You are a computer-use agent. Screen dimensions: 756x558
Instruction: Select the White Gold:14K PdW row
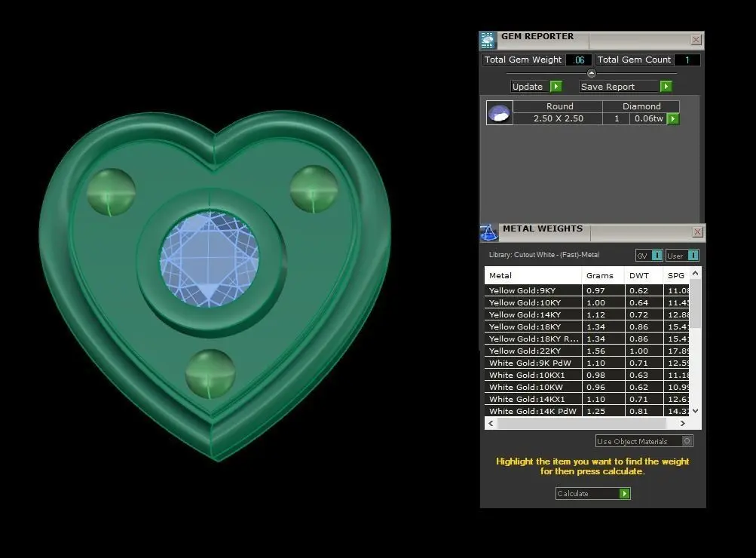tap(587, 411)
